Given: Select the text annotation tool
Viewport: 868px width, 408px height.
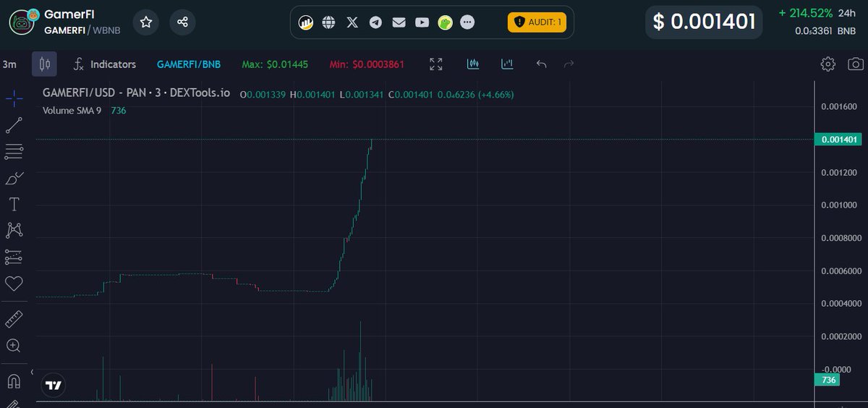Looking at the screenshot, I should coord(14,204).
